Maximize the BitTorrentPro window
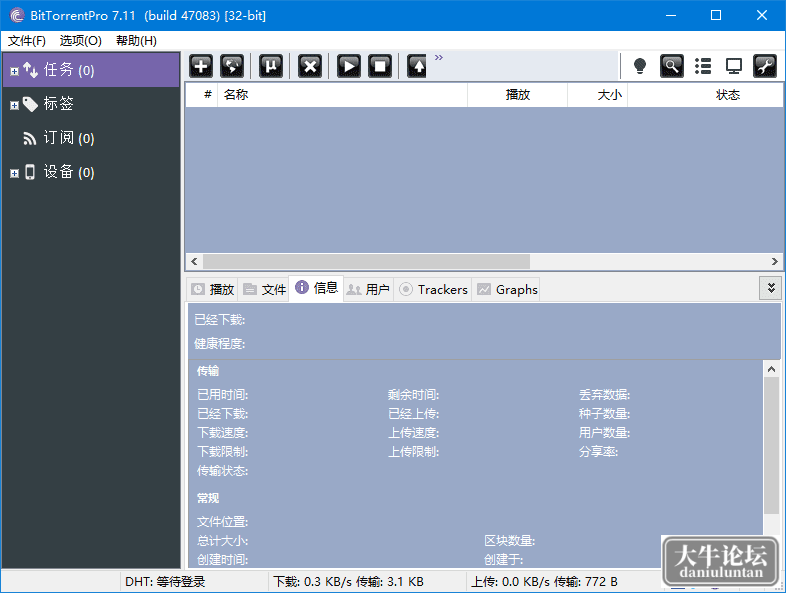 coord(716,15)
